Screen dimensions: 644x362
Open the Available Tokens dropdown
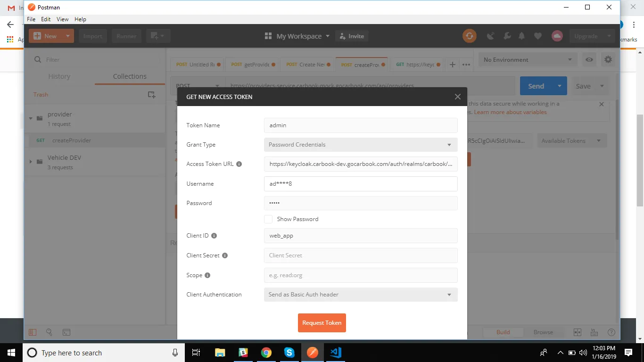[572, 141]
